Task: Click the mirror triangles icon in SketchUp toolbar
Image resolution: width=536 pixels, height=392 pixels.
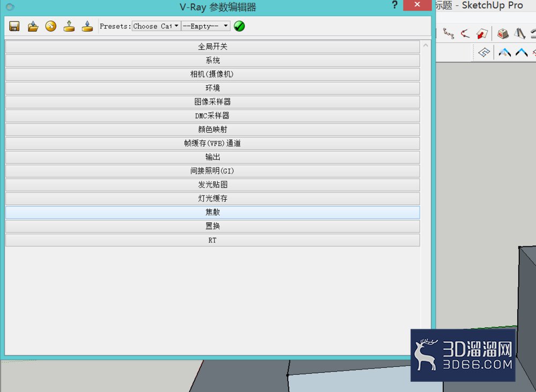Action: (x=519, y=33)
